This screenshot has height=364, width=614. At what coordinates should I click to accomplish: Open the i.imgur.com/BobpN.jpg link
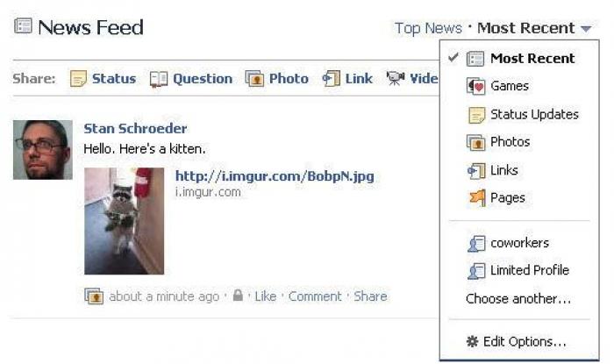pos(275,176)
